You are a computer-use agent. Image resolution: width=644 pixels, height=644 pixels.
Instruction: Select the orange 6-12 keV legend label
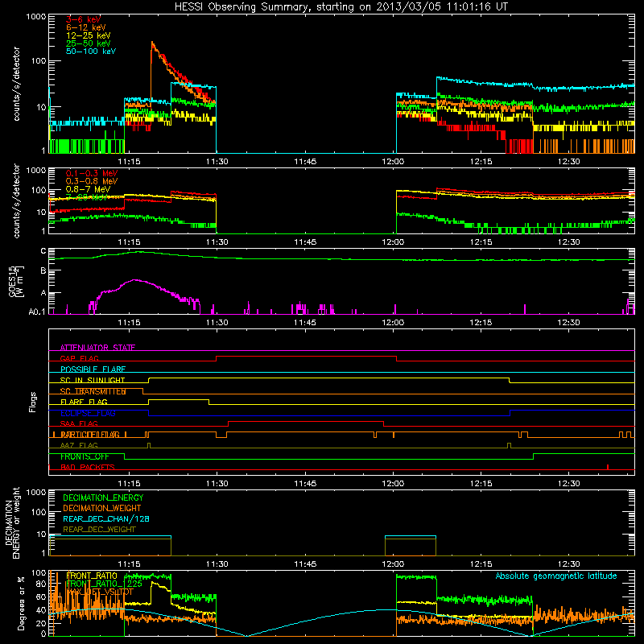point(86,27)
